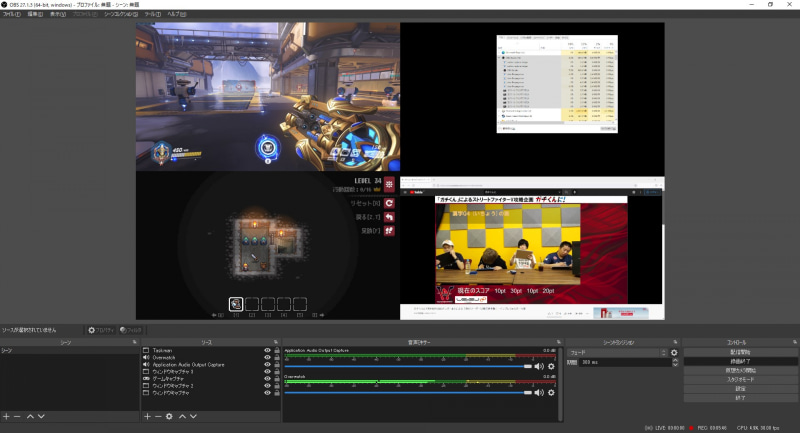
Task: Click the 終了 exit button
Action: point(740,398)
